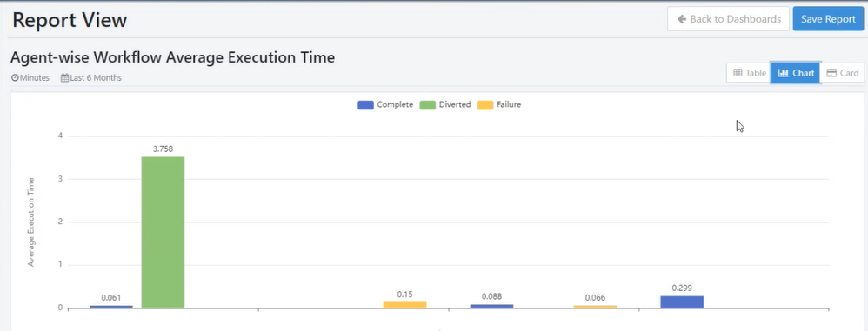Switch to the Table view tab
Image resolution: width=868 pixels, height=331 pixels.
[x=749, y=73]
